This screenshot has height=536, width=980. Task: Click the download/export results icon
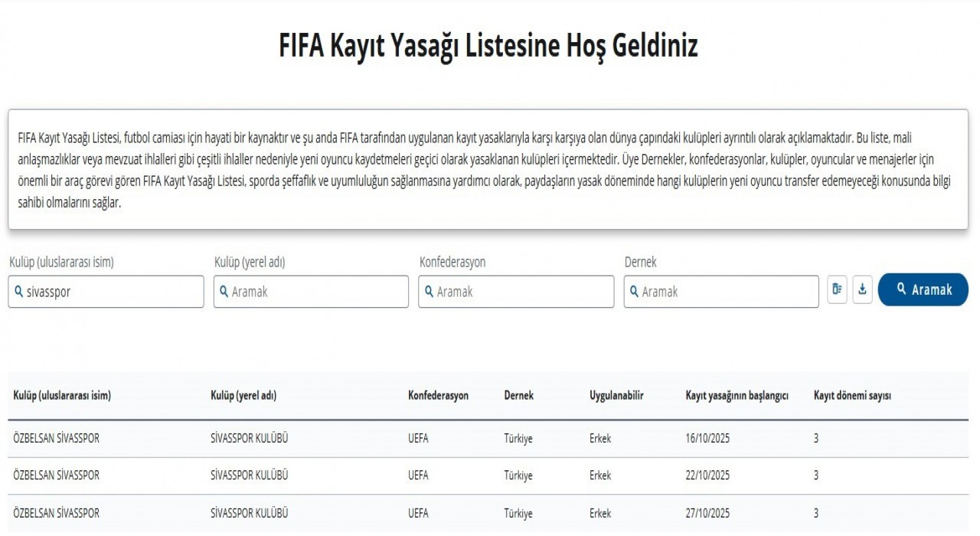click(x=863, y=290)
